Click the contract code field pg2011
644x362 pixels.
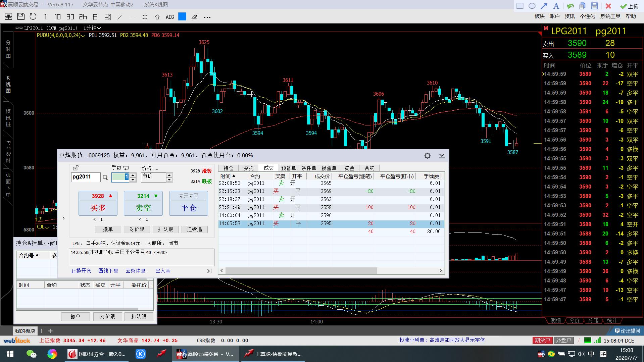pyautogui.click(x=86, y=177)
